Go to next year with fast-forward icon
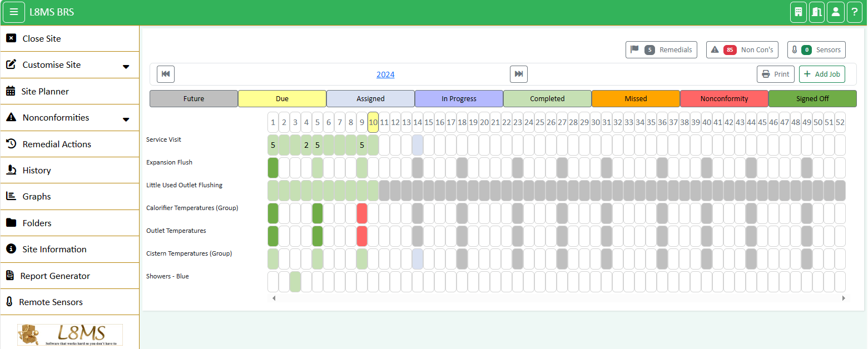 click(518, 74)
